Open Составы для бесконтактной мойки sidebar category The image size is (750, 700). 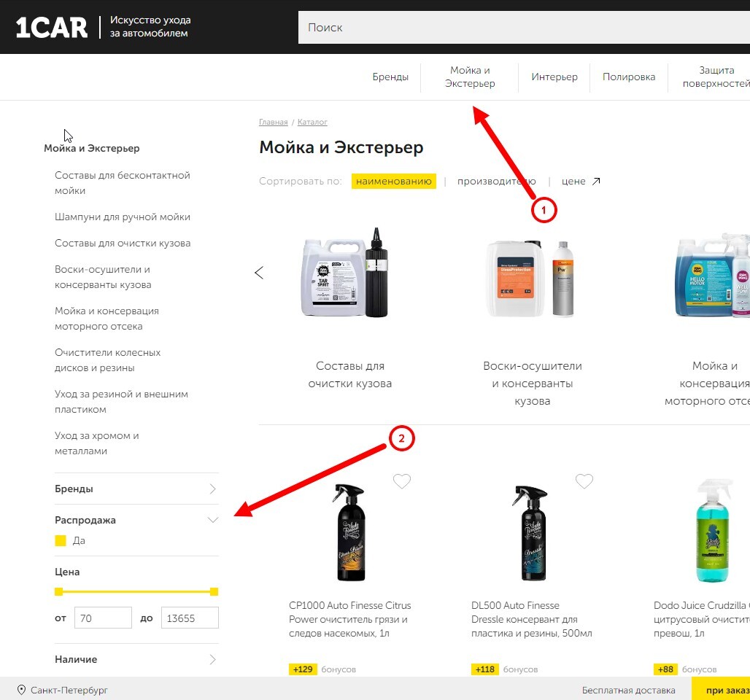point(123,182)
